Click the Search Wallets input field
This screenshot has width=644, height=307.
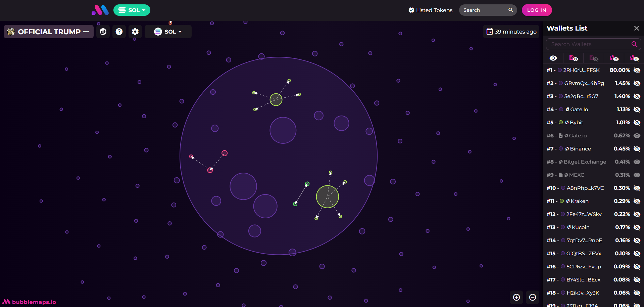pyautogui.click(x=589, y=44)
